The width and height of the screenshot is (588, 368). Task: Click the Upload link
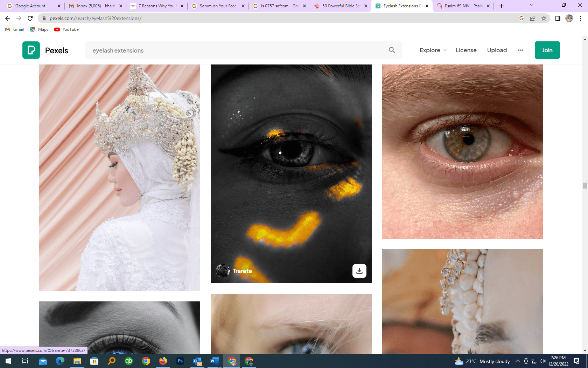[x=497, y=50]
